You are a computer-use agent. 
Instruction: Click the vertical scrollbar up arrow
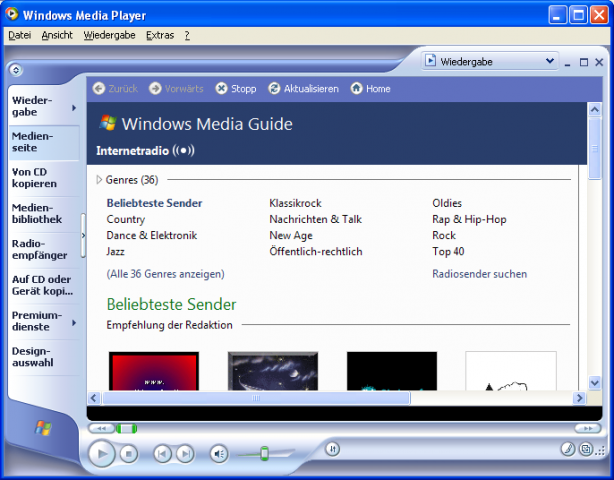pos(595,109)
